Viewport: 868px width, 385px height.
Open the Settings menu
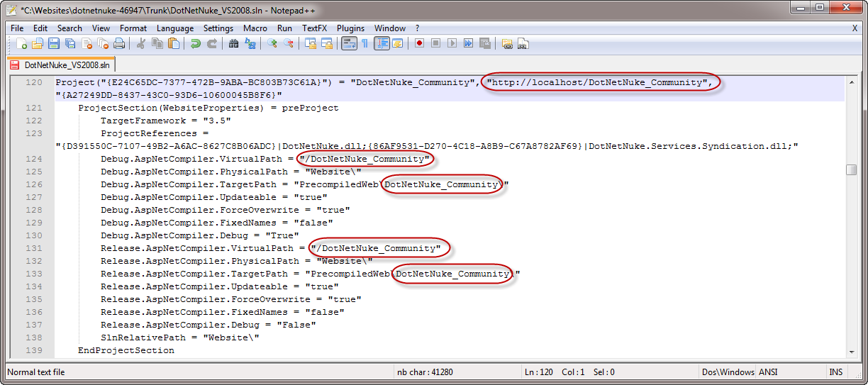[218, 28]
